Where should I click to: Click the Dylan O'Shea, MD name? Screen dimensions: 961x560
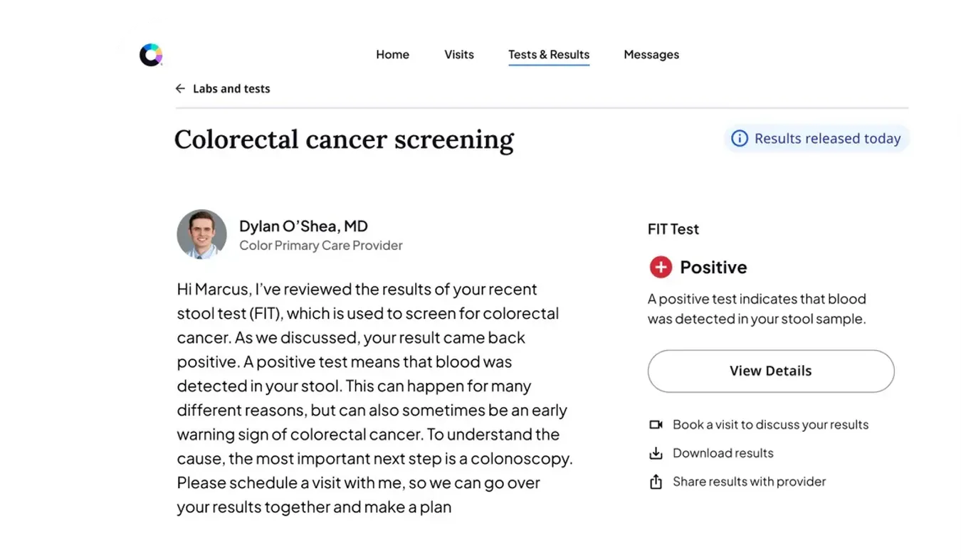pos(303,226)
